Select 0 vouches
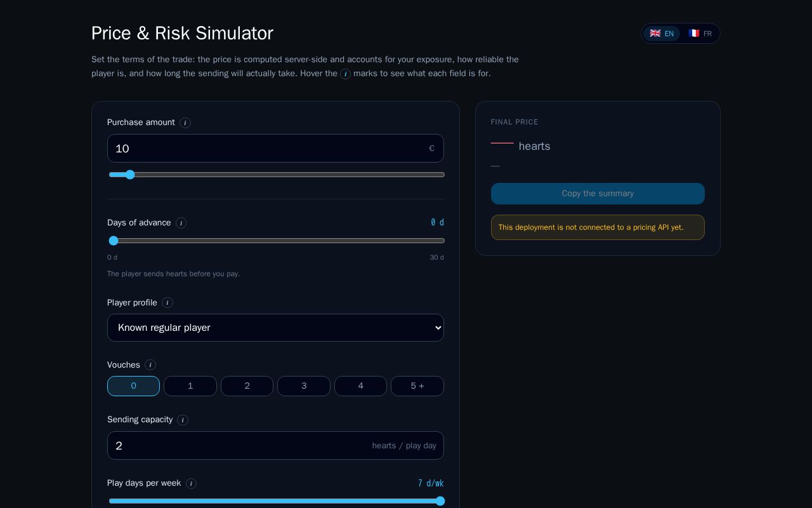Image resolution: width=812 pixels, height=508 pixels. point(133,386)
